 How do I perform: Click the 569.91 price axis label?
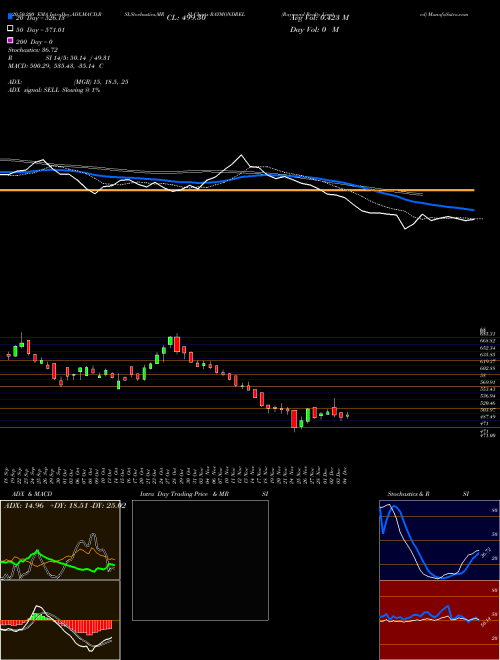tap(488, 382)
